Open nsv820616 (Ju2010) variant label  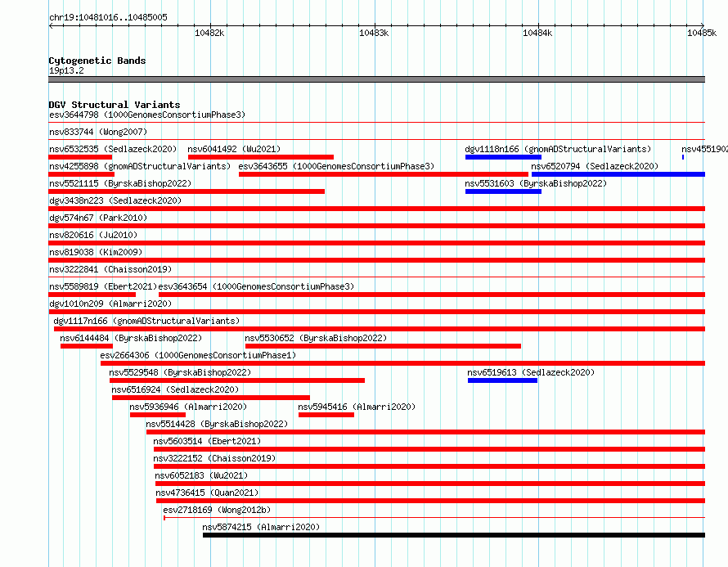pos(93,235)
